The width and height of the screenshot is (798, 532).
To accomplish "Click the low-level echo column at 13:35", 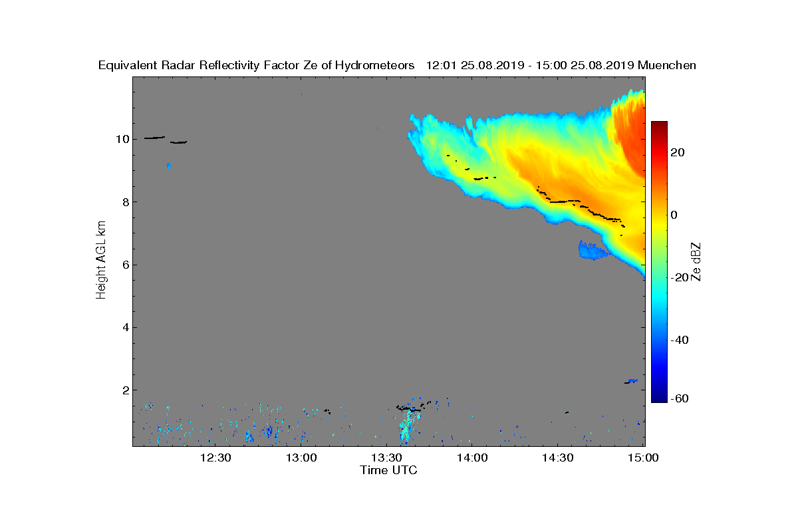I will pos(406,427).
